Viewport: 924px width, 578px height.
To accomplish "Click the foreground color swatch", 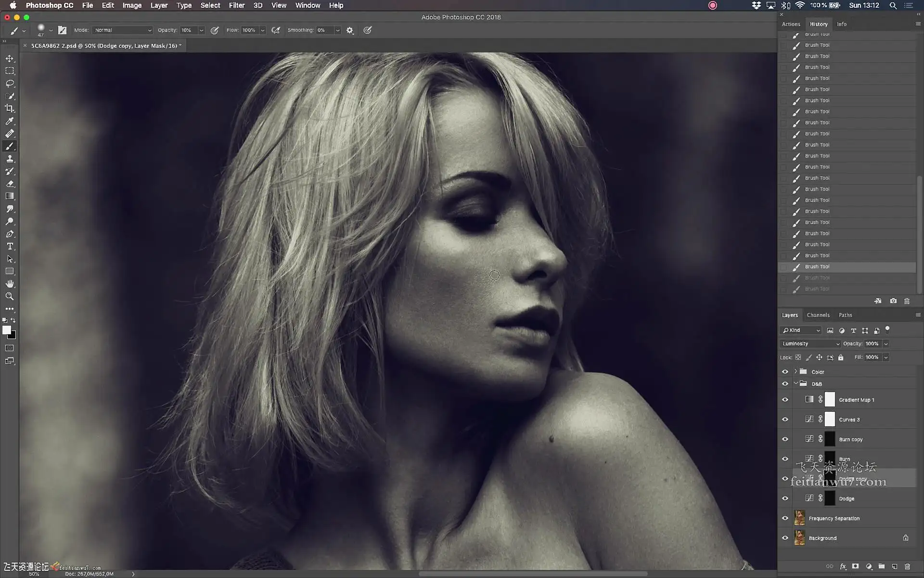I will [x=7, y=330].
